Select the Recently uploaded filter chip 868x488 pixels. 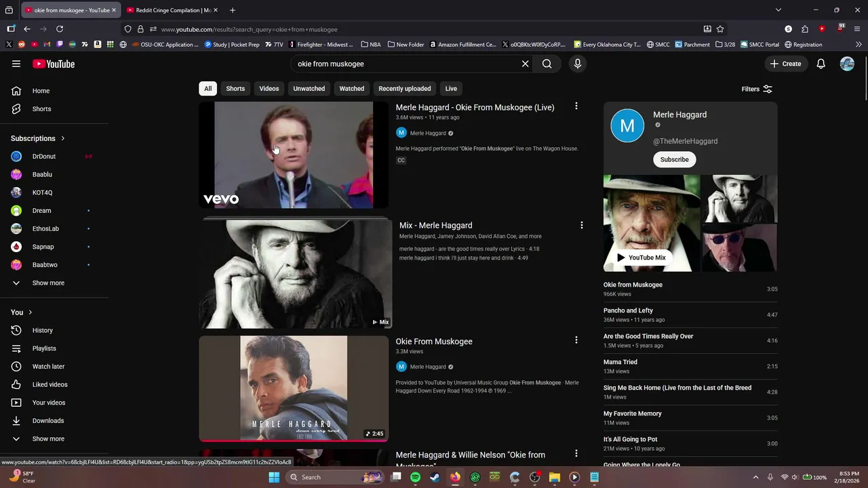coord(404,89)
